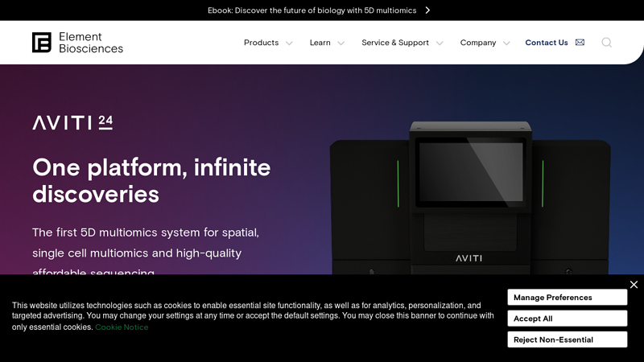Open the Products menu
The image size is (644, 362).
[x=261, y=43]
